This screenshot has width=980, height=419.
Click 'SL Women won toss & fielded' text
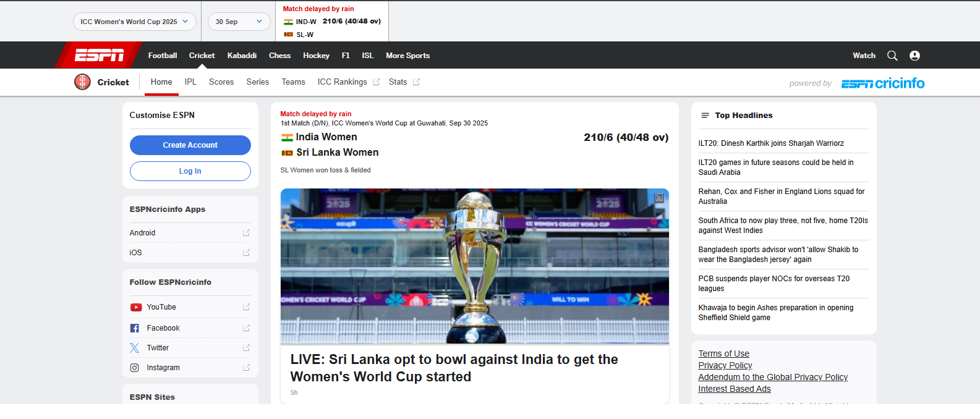(x=326, y=171)
